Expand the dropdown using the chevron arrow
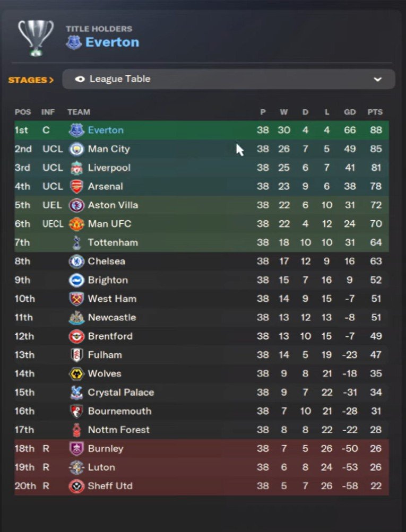Image resolution: width=406 pixels, height=532 pixels. (377, 80)
